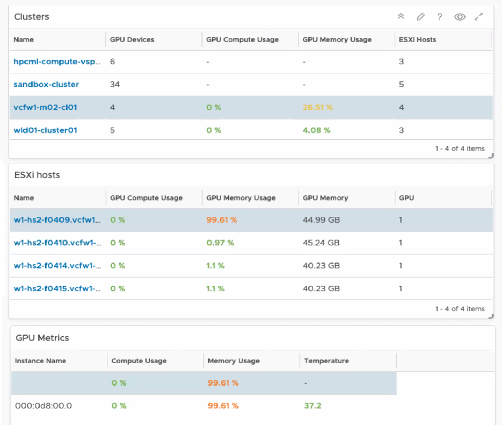This screenshot has height=425, width=504.
Task: Sort ESXi hosts by GPU Compute Usage
Action: [x=146, y=198]
